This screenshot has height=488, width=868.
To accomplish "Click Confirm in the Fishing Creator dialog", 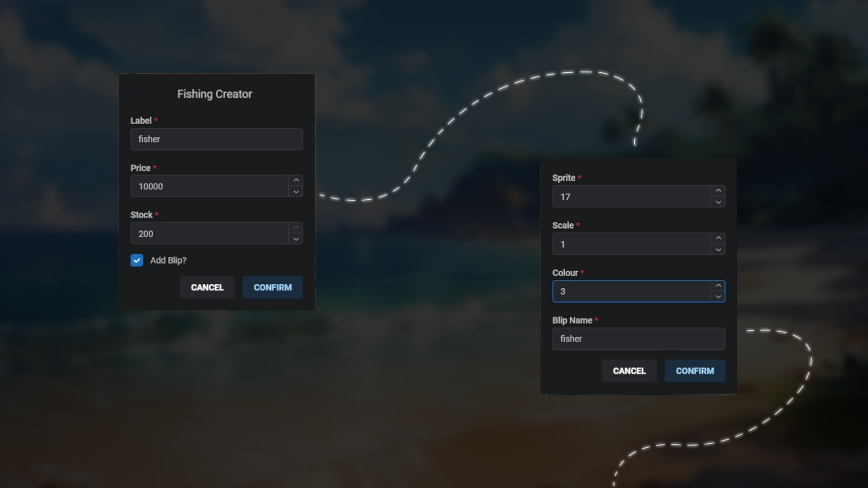I will [272, 287].
